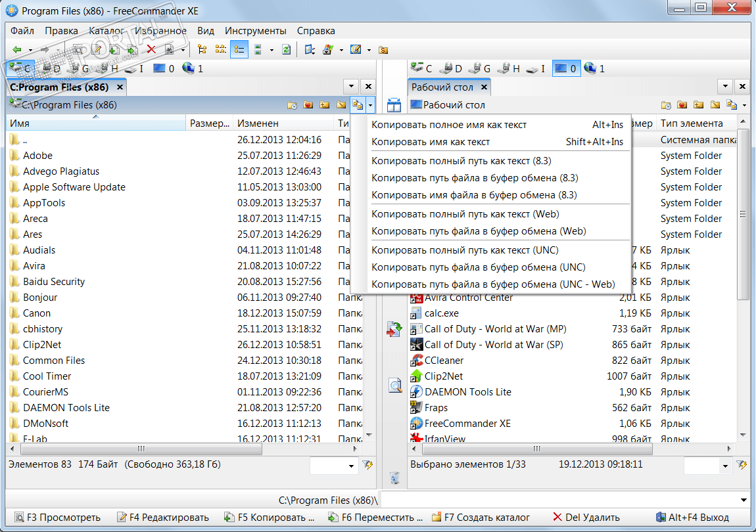This screenshot has height=532, width=756.
Task: Click the Windows system folder toolbar icon
Action: pyautogui.click(x=328, y=50)
